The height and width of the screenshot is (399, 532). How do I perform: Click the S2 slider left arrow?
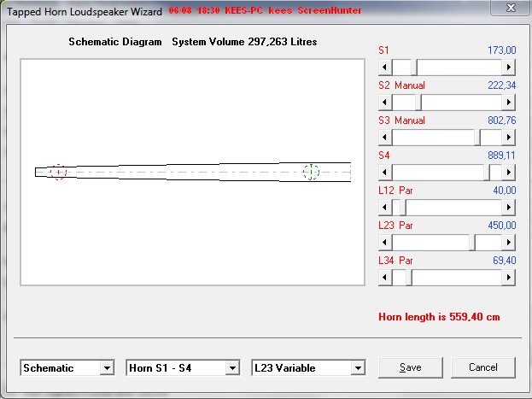pos(385,103)
